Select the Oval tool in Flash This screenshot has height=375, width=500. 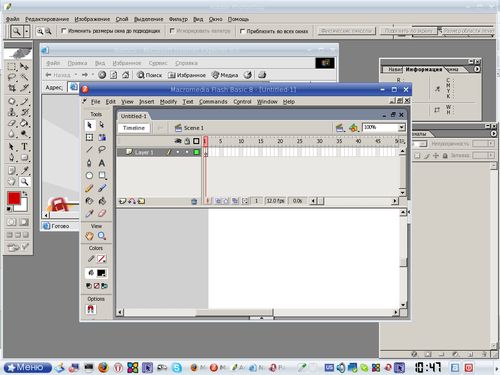[89, 175]
